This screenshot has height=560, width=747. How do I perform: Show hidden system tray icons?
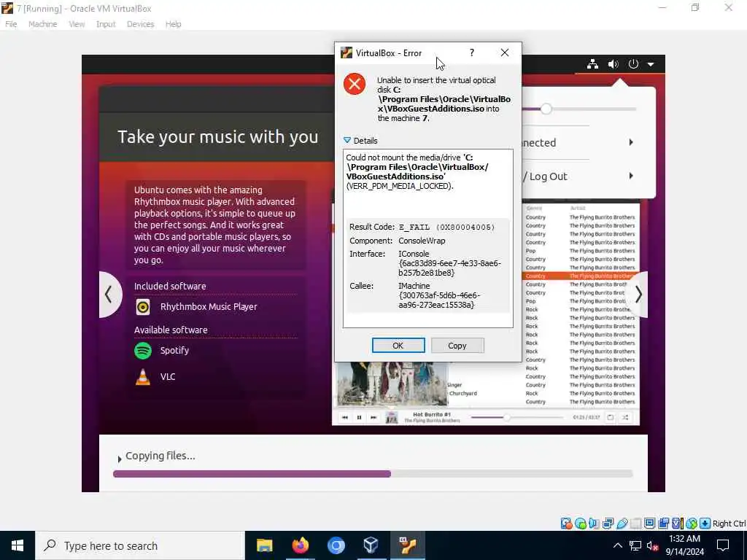[x=617, y=545]
